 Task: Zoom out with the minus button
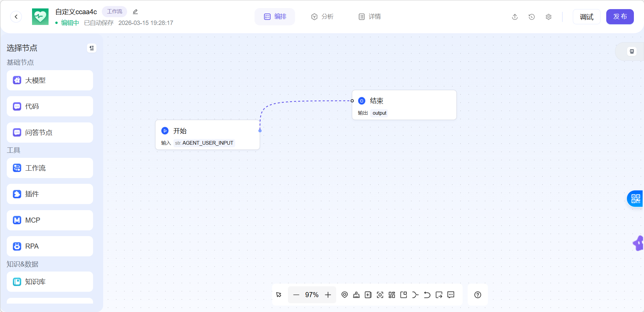point(296,295)
